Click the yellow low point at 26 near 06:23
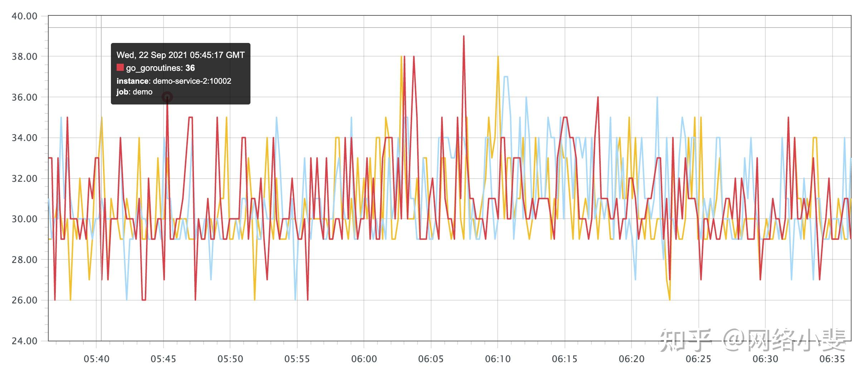Screen dimensions: 868x375 tap(669, 299)
